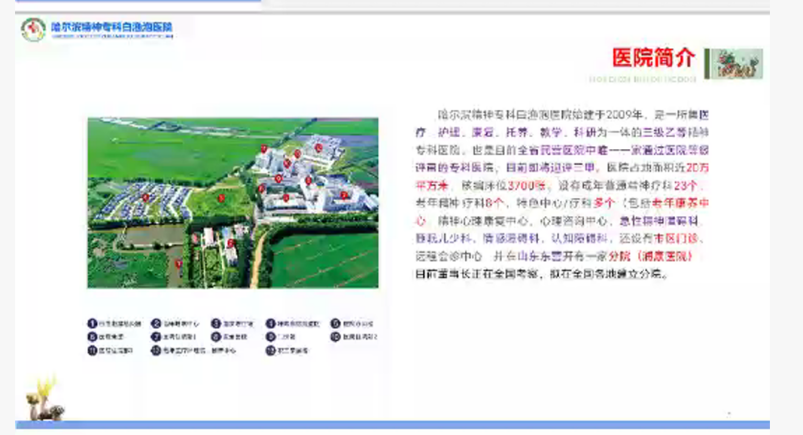Click legend circle number 1 in first row

tap(93, 323)
